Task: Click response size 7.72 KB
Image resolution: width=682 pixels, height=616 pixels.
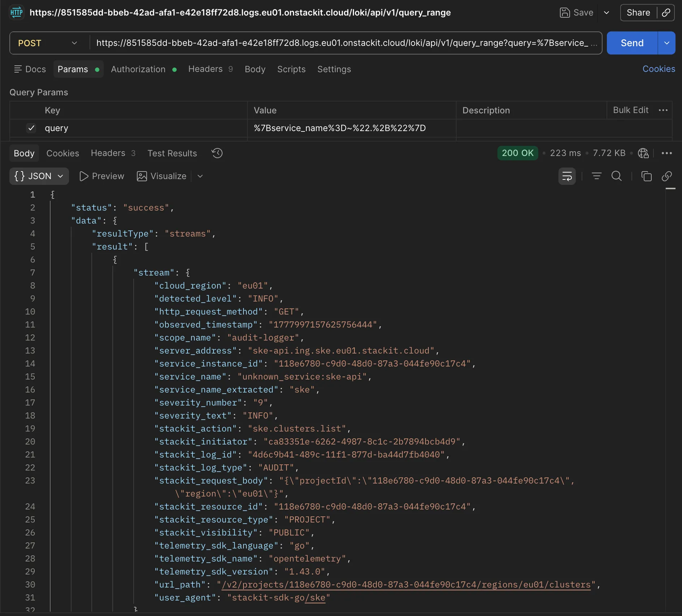Action: [x=609, y=153]
